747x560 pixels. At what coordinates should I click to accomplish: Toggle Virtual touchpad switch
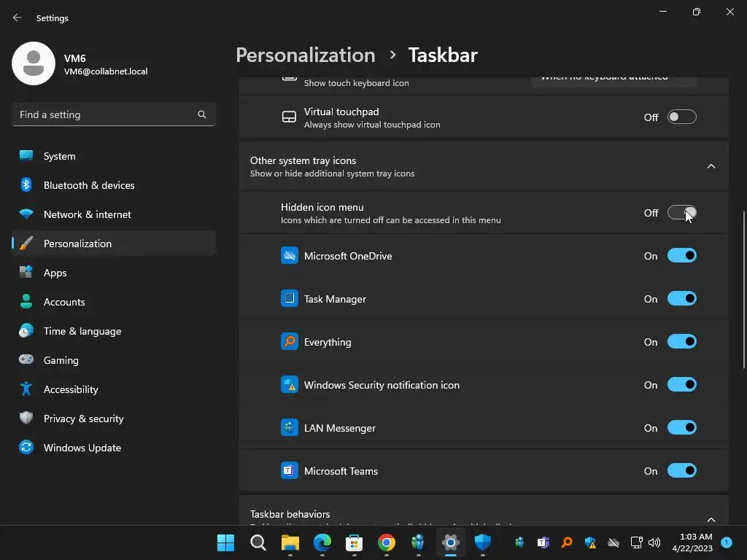click(682, 117)
